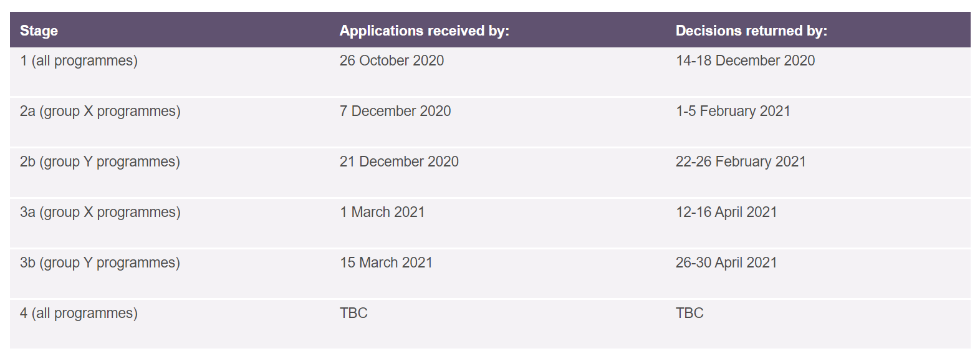Click the "26 October 2020" date cell

pos(392,60)
